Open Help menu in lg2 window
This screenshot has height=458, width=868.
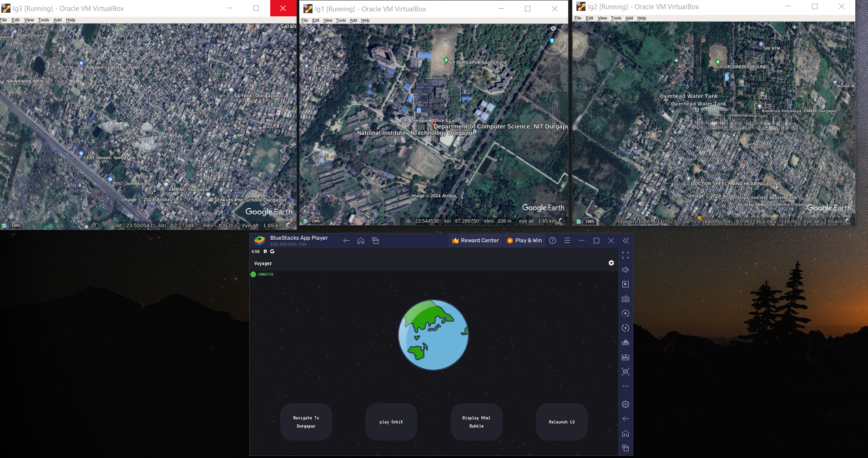(x=642, y=18)
